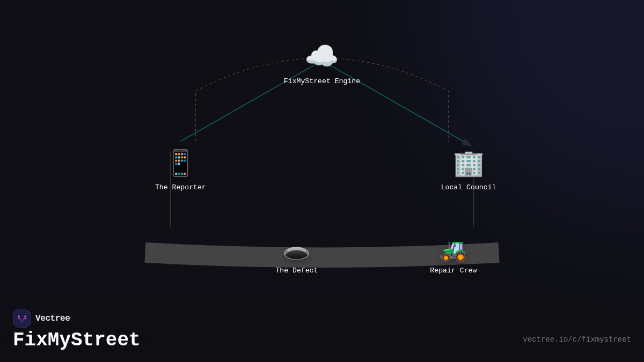The image size is (644, 362).
Task: Click "The Reporter" label text
Action: (x=180, y=188)
